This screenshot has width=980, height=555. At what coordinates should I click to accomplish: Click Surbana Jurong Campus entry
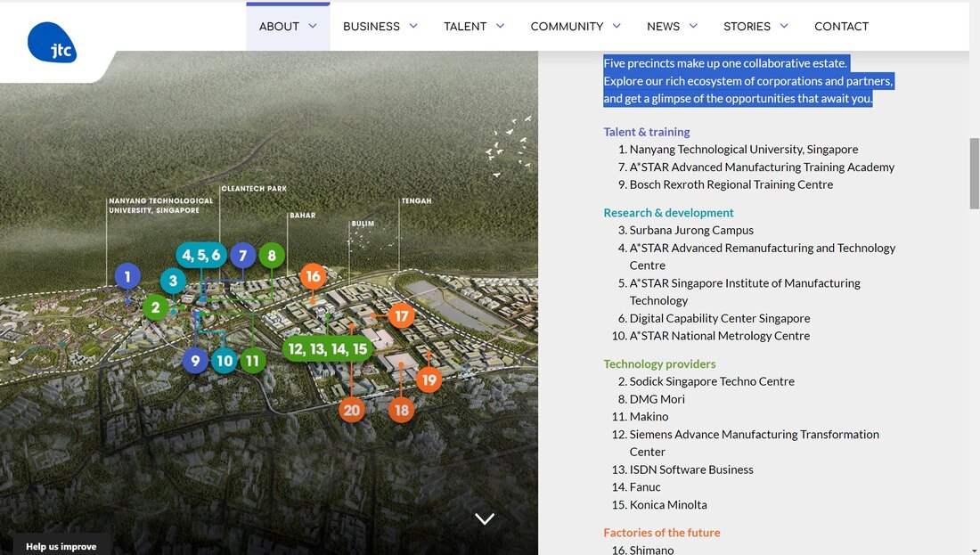(x=691, y=230)
